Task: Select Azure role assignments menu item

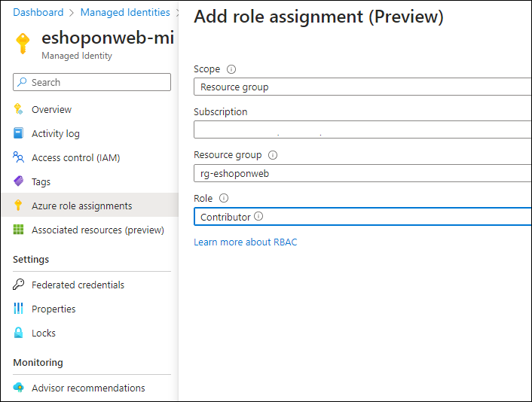Action: pos(90,205)
